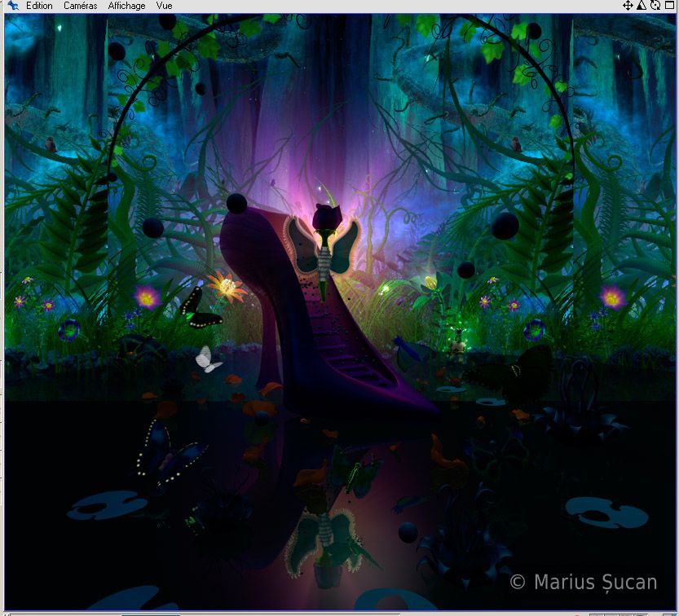Click the camera zoom triangle icon

pos(641,6)
